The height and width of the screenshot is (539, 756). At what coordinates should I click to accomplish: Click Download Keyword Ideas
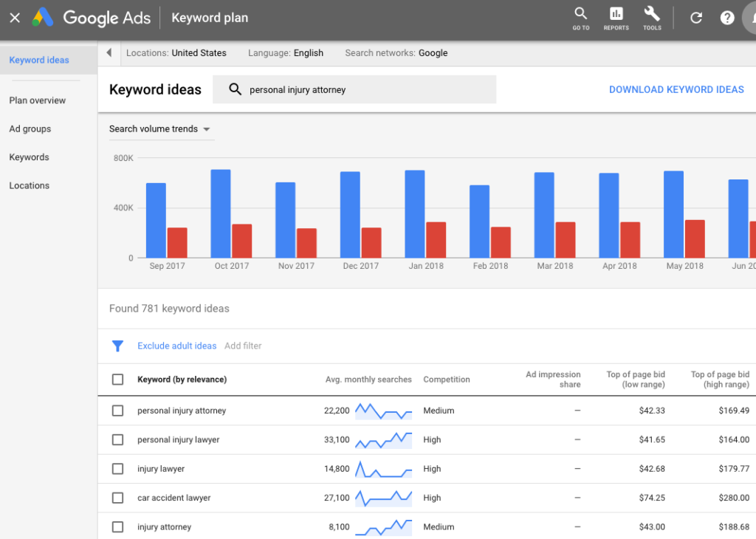(x=676, y=89)
